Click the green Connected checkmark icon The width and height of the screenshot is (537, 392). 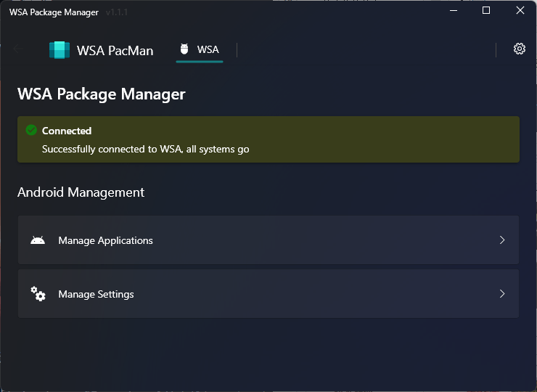(31, 130)
